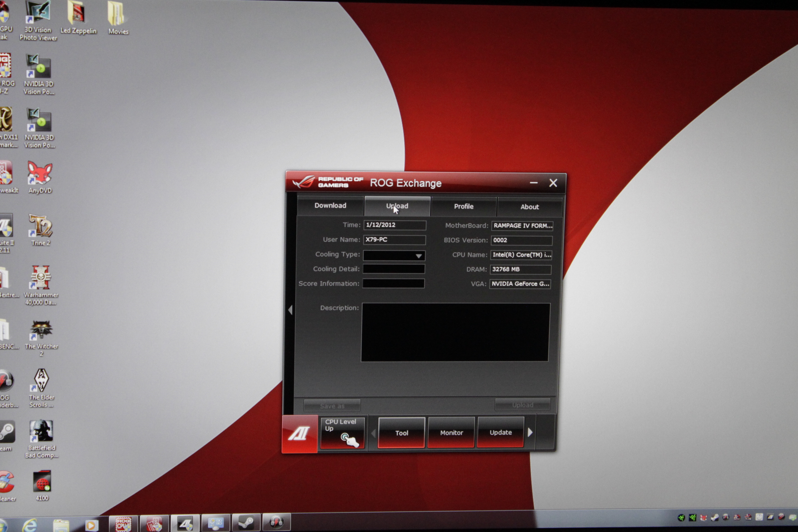Open the Tool menu button
This screenshot has height=532, width=798.
[401, 433]
